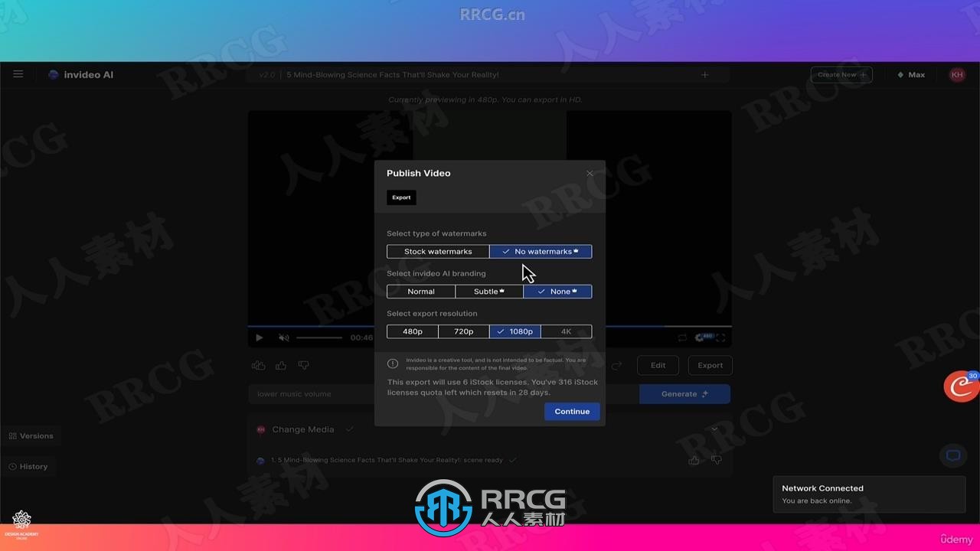Image resolution: width=980 pixels, height=551 pixels.
Task: Unmute the video player
Action: pos(284,337)
